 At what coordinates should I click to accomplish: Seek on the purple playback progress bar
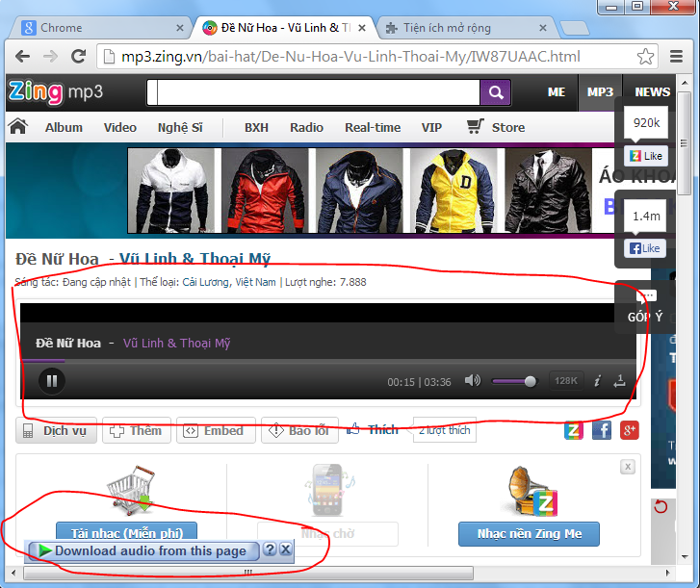[328, 361]
